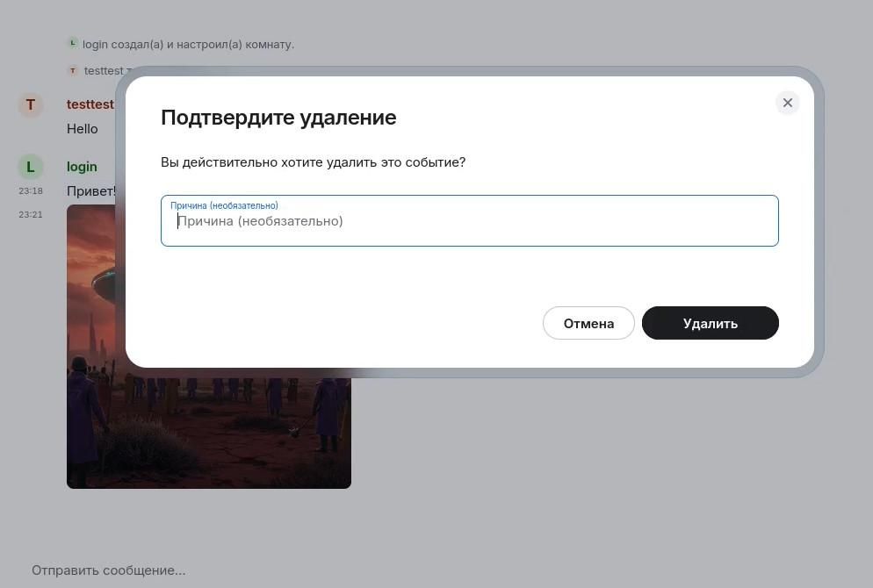
Task: Open the sci-fi landscape image attachment
Action: (208, 430)
